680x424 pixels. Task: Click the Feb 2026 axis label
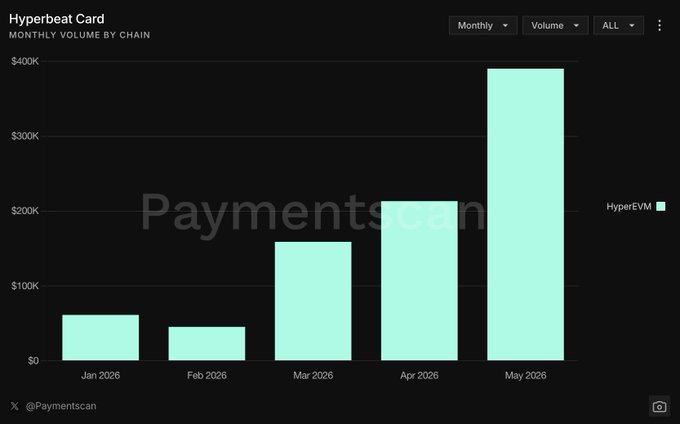click(x=207, y=375)
